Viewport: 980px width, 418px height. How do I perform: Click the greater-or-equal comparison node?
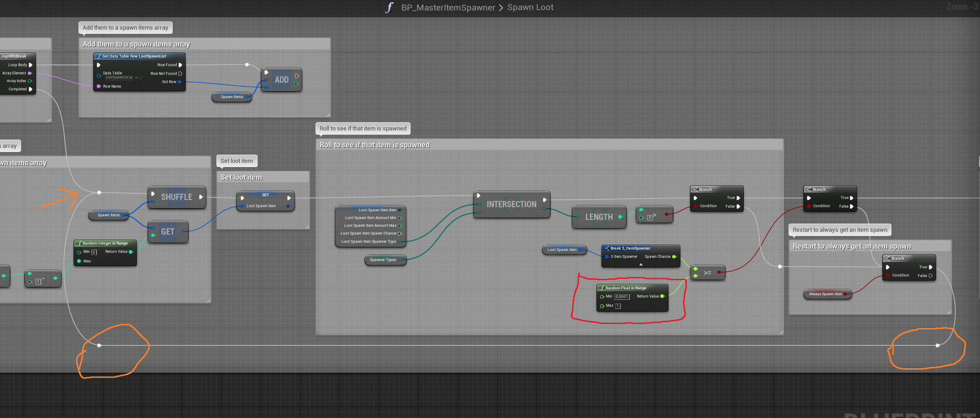click(707, 272)
